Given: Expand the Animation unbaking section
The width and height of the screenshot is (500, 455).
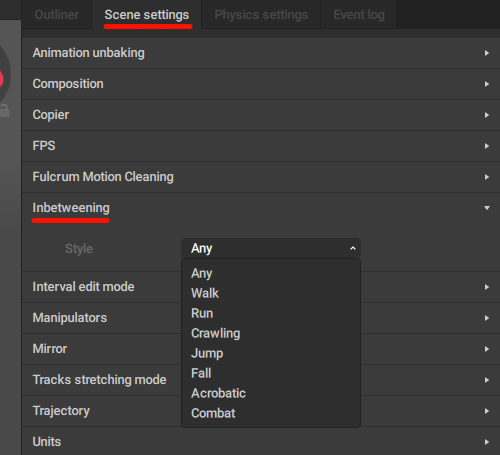Looking at the screenshot, I should tap(261, 53).
